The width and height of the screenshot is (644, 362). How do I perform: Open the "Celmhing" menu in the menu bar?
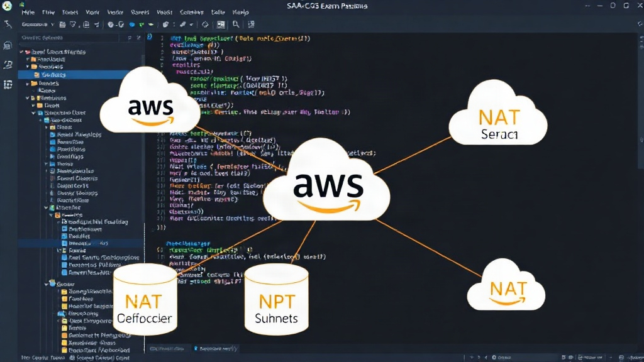tap(191, 13)
